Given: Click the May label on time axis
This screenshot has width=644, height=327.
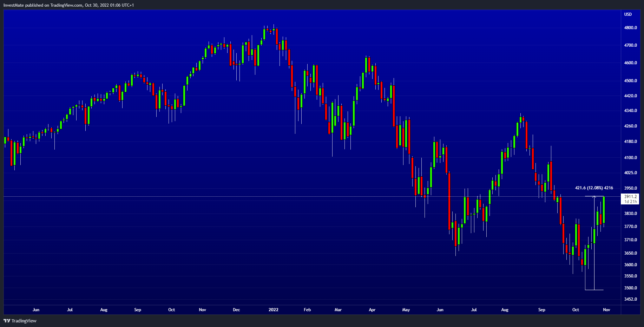Looking at the screenshot, I should pos(406,310).
